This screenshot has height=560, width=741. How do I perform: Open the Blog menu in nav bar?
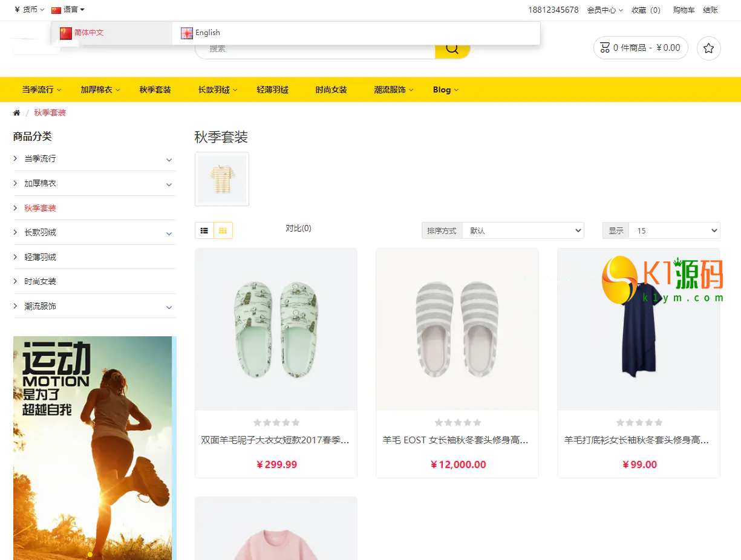pyautogui.click(x=445, y=90)
